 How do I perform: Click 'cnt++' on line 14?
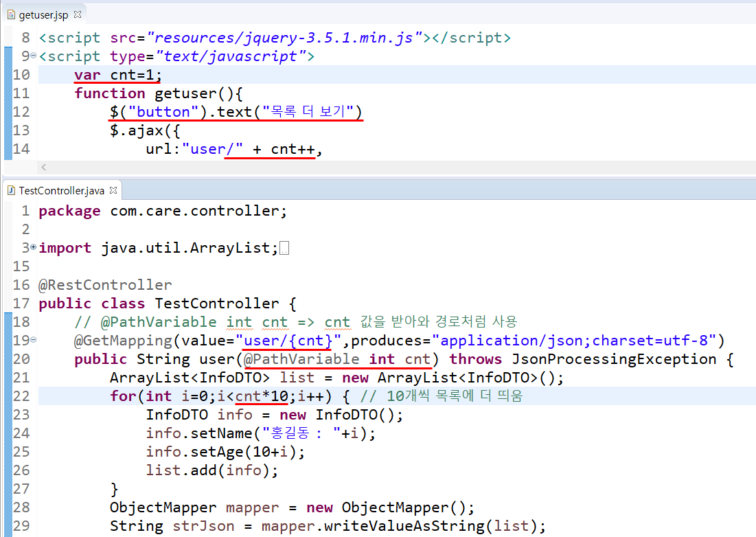click(293, 149)
